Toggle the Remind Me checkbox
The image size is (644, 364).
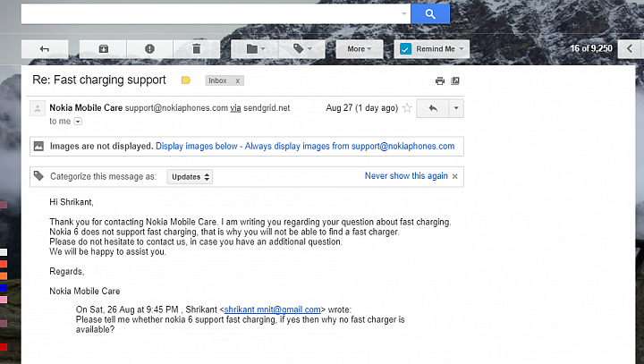tap(405, 49)
